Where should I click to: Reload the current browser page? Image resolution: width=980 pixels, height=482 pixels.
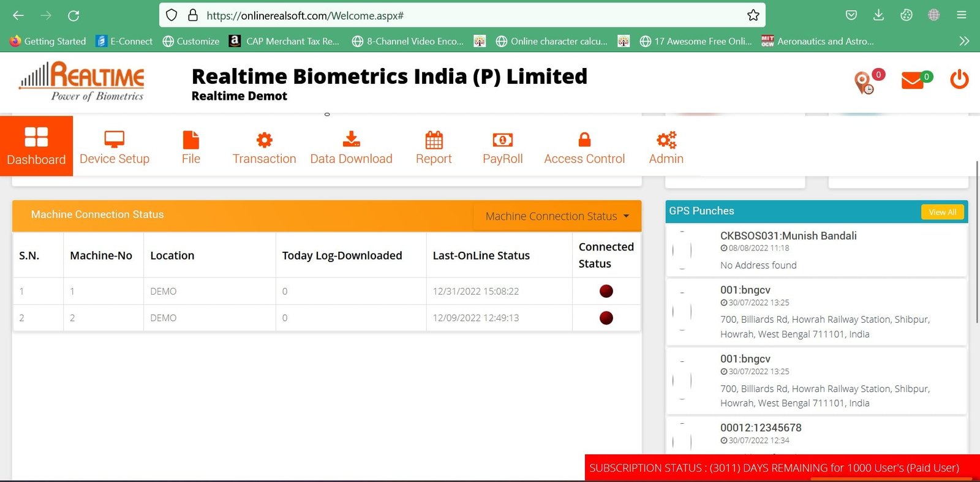pos(73,15)
